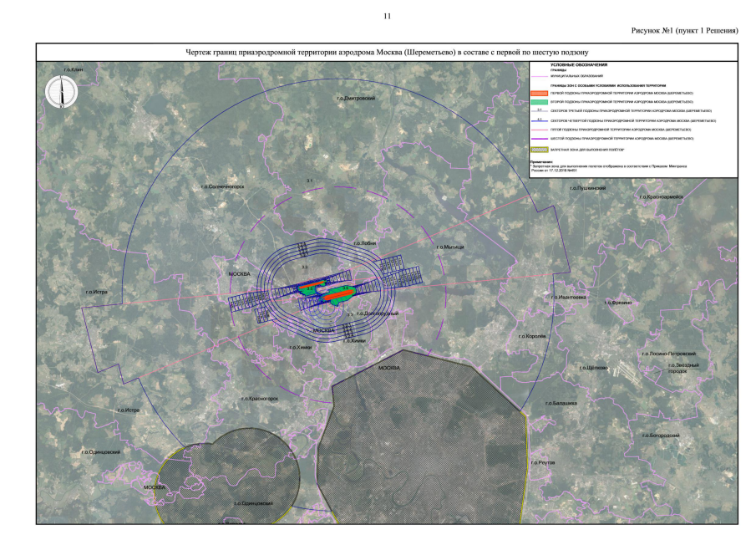Click the orange first subzone legend swatch

click(540, 93)
